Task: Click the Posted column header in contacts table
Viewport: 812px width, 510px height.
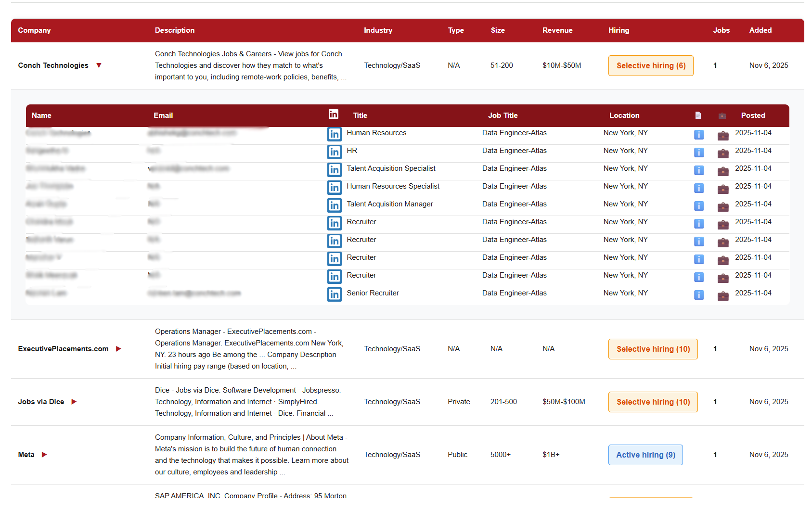Action: click(753, 115)
